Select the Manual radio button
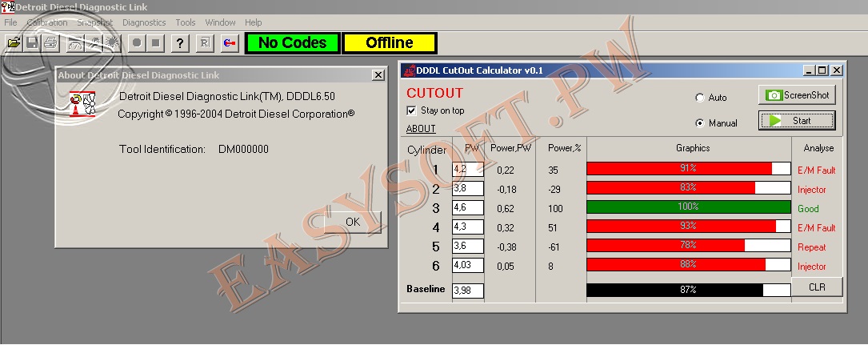The width and height of the screenshot is (868, 345). pyautogui.click(x=700, y=123)
